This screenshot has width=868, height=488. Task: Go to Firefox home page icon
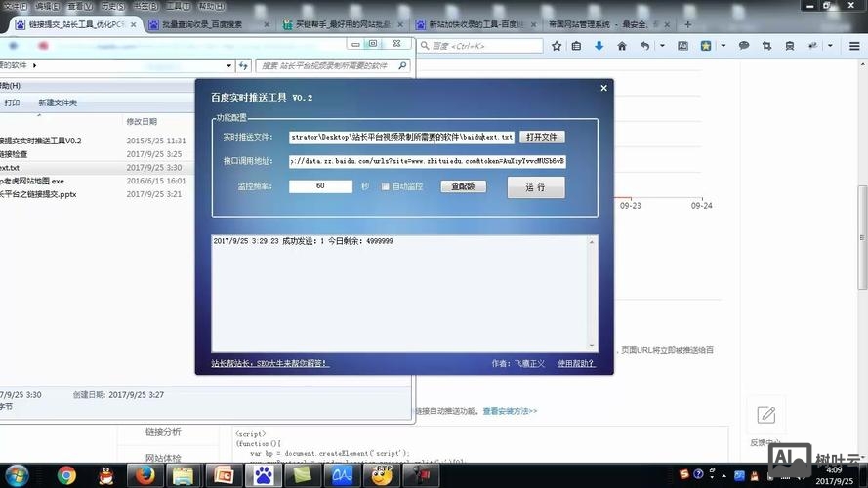pyautogui.click(x=622, y=46)
